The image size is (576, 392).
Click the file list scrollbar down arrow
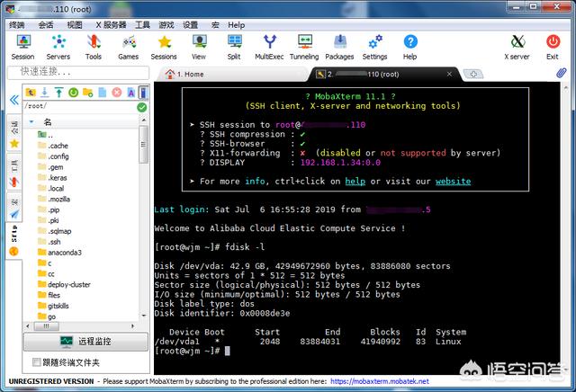144,316
